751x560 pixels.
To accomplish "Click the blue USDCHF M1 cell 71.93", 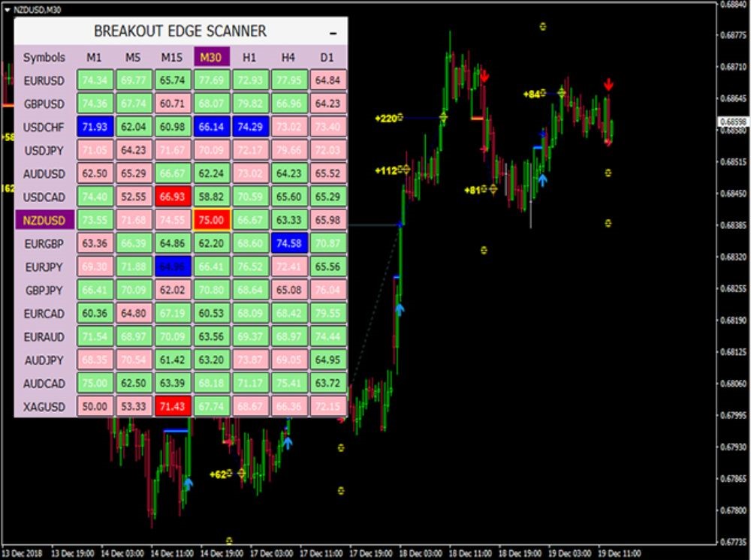I will click(95, 126).
